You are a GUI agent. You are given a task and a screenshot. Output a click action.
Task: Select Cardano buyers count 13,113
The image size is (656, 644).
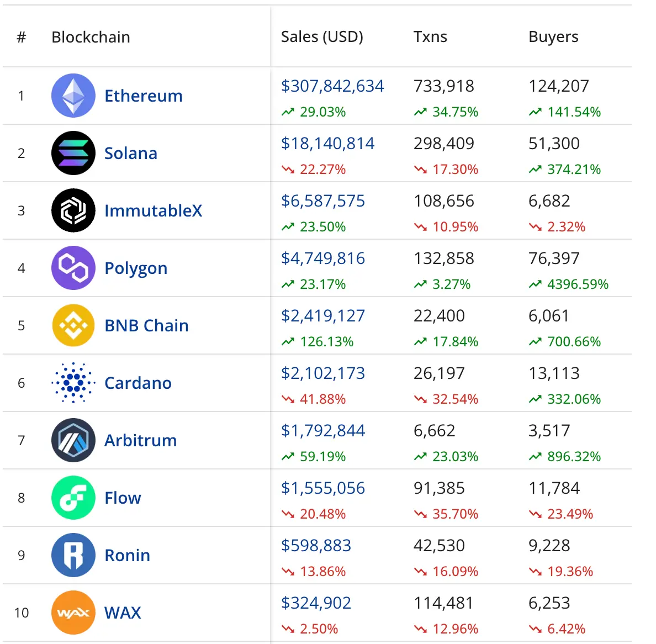point(554,373)
